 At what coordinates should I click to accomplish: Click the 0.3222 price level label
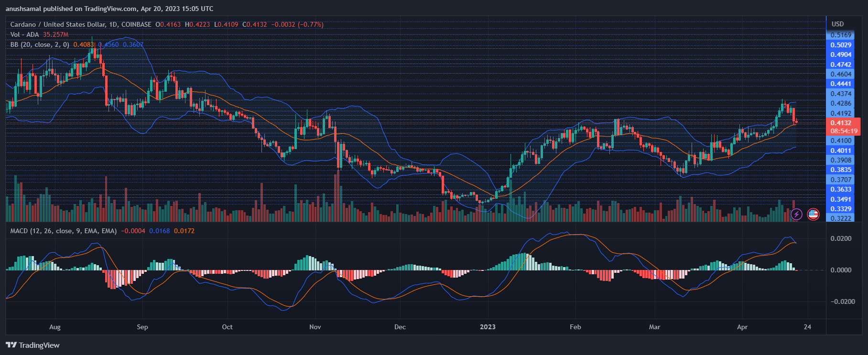(x=841, y=218)
